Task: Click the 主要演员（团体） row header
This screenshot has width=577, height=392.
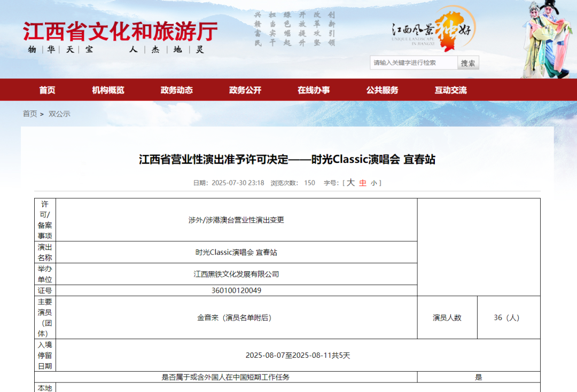Action: 45,317
